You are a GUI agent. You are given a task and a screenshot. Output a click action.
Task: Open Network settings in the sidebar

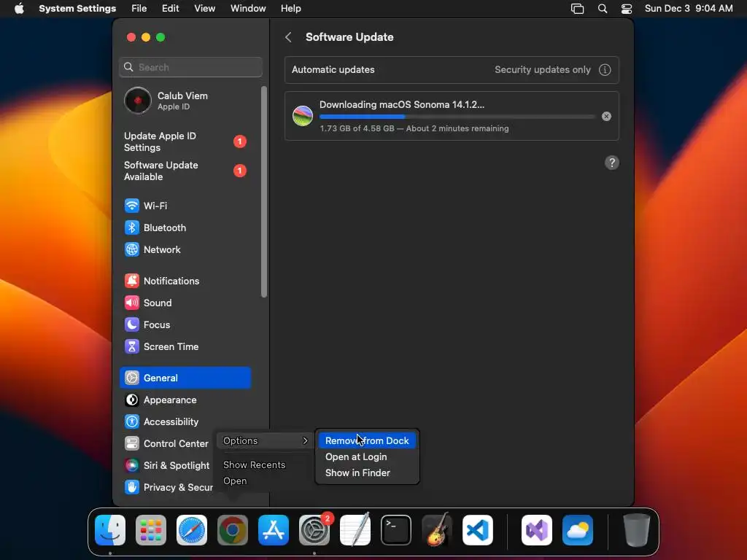click(185, 249)
